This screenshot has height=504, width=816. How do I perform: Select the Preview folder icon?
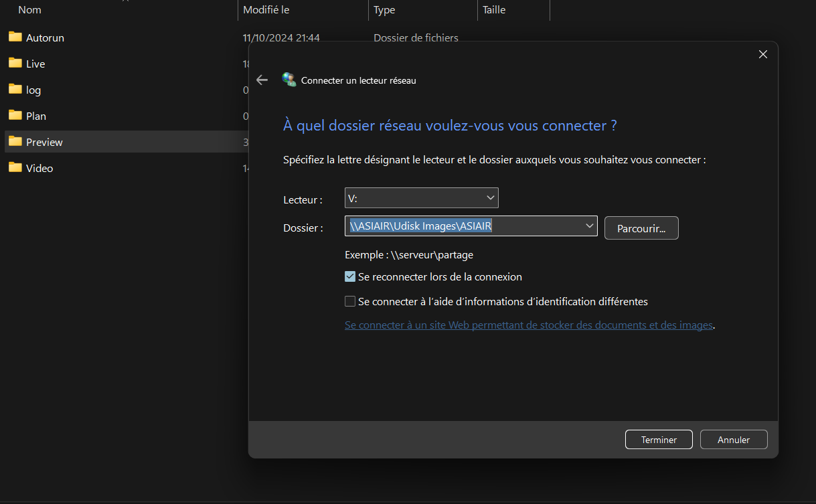point(15,141)
